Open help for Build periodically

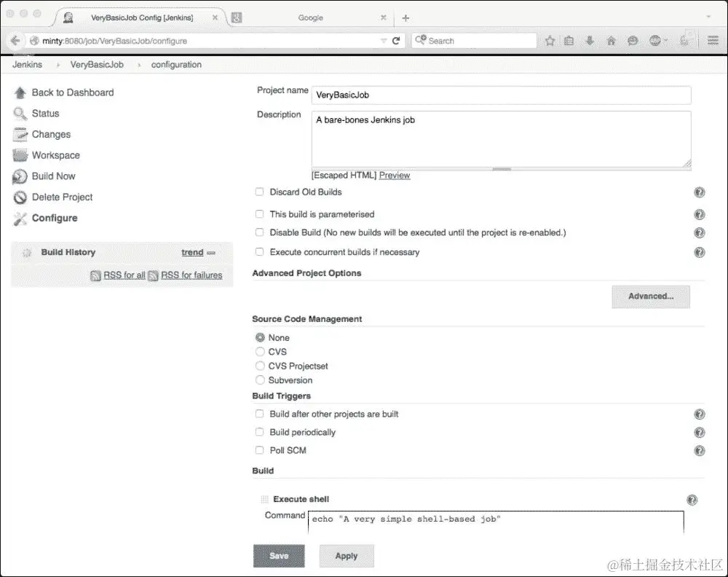tap(699, 433)
